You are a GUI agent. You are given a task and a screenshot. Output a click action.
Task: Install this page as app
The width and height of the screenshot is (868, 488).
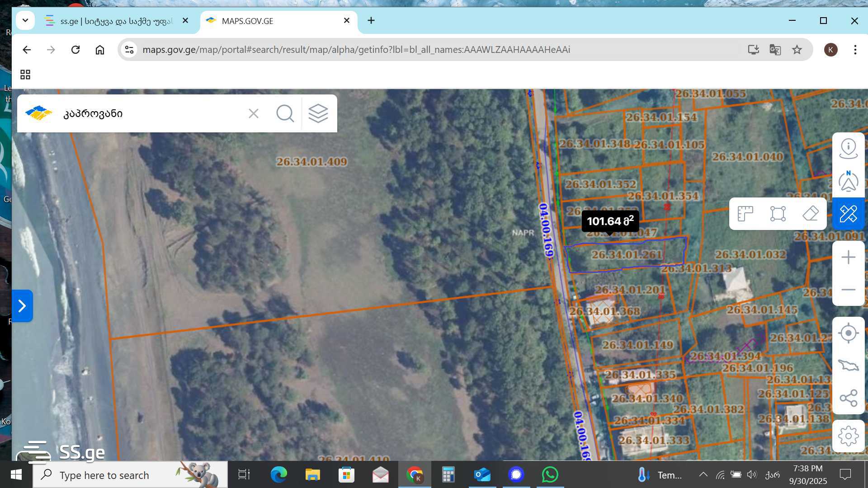click(753, 50)
